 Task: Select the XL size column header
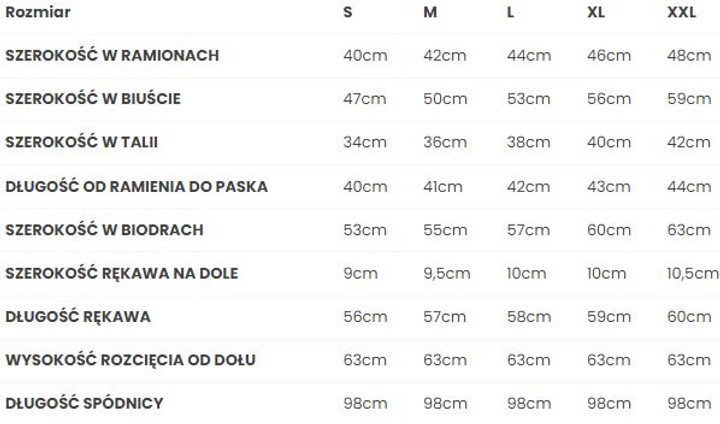[596, 12]
